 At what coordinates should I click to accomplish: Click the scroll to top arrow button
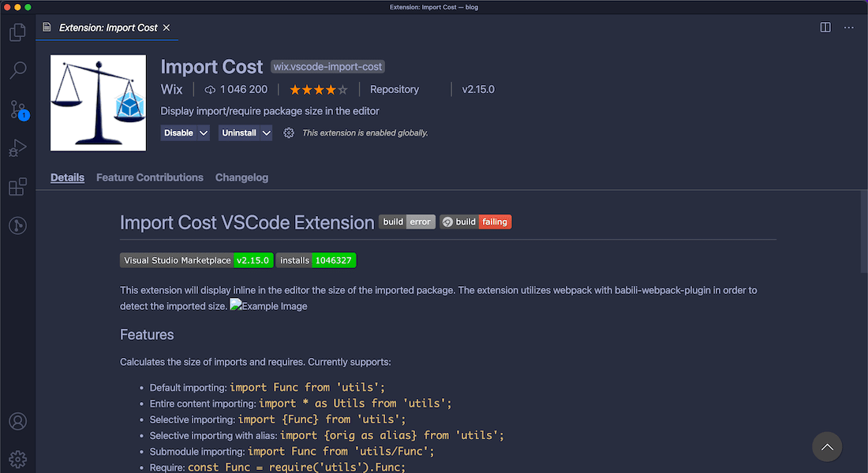point(827,447)
